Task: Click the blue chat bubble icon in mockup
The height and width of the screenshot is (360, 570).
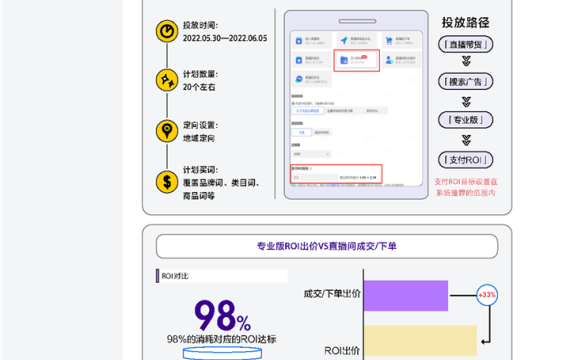Action: (299, 79)
